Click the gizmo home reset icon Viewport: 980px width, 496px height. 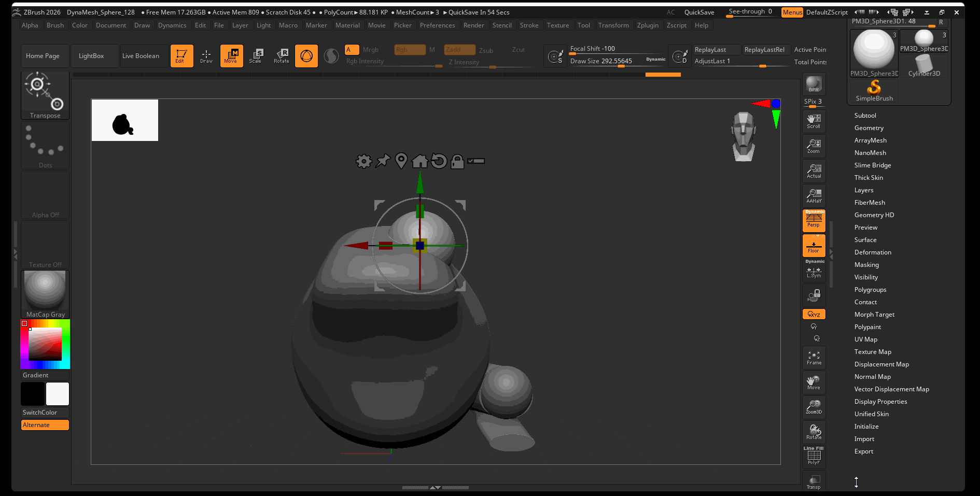click(419, 162)
